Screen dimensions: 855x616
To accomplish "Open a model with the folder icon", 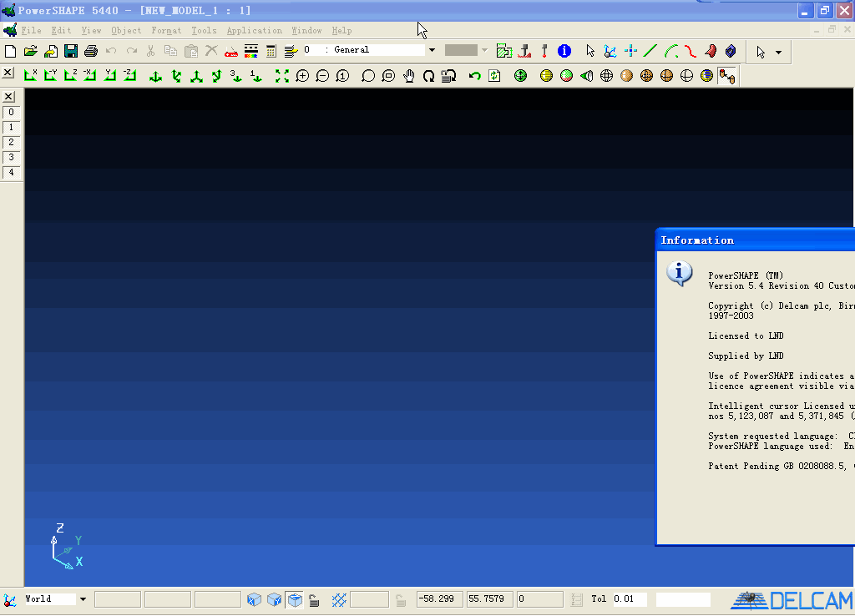I will coord(31,51).
